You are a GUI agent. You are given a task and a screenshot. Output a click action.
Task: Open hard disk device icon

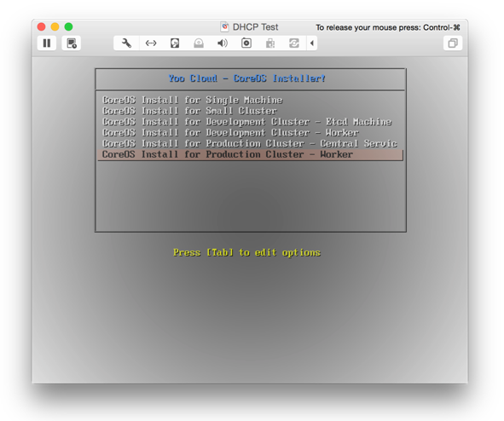(x=175, y=43)
